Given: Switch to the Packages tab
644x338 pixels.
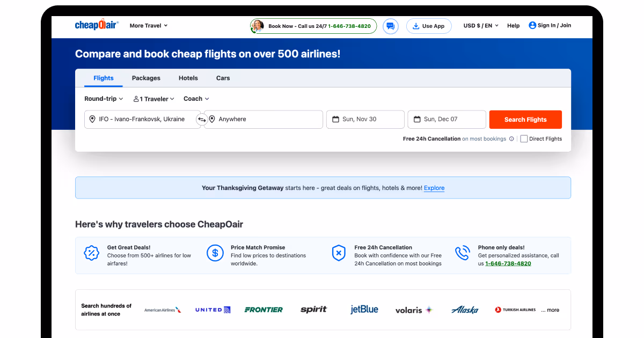Looking at the screenshot, I should (145, 78).
